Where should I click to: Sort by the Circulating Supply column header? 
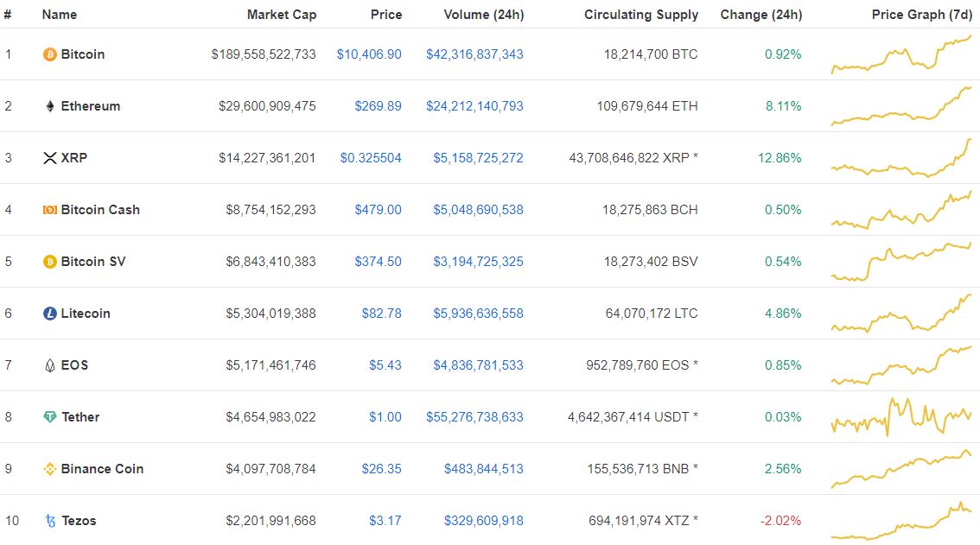click(641, 15)
